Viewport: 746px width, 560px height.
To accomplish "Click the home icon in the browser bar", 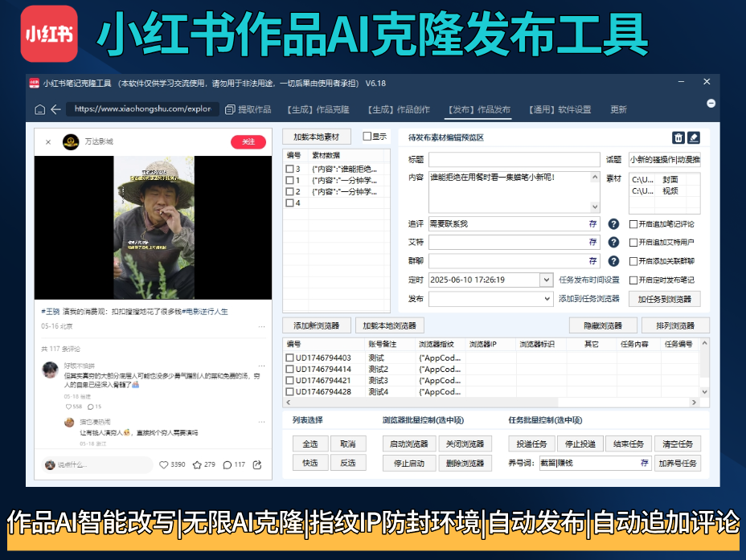I will pos(39,108).
